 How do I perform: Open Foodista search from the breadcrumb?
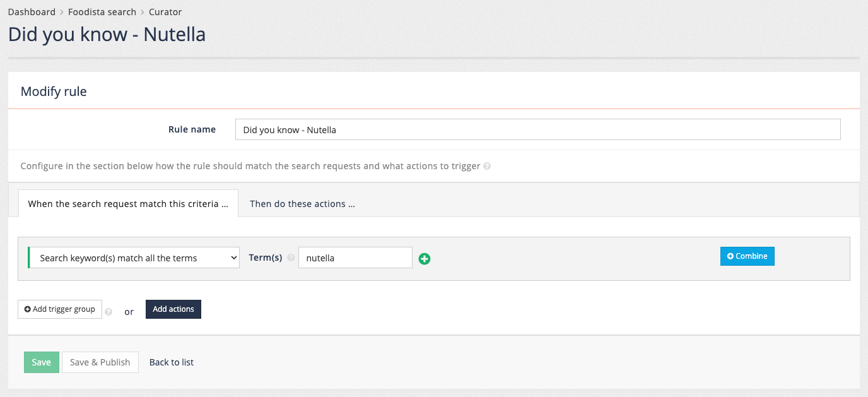coord(102,11)
